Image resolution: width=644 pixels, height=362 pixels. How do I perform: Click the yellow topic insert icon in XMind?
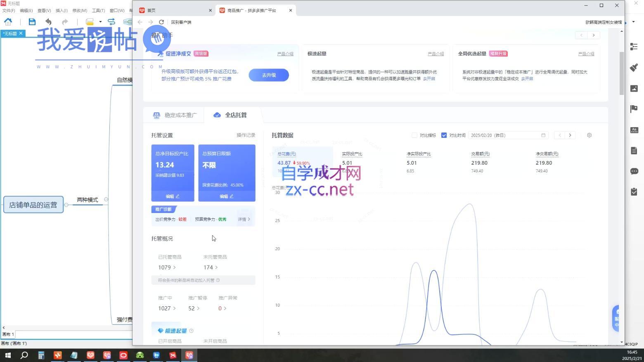pyautogui.click(x=90, y=21)
